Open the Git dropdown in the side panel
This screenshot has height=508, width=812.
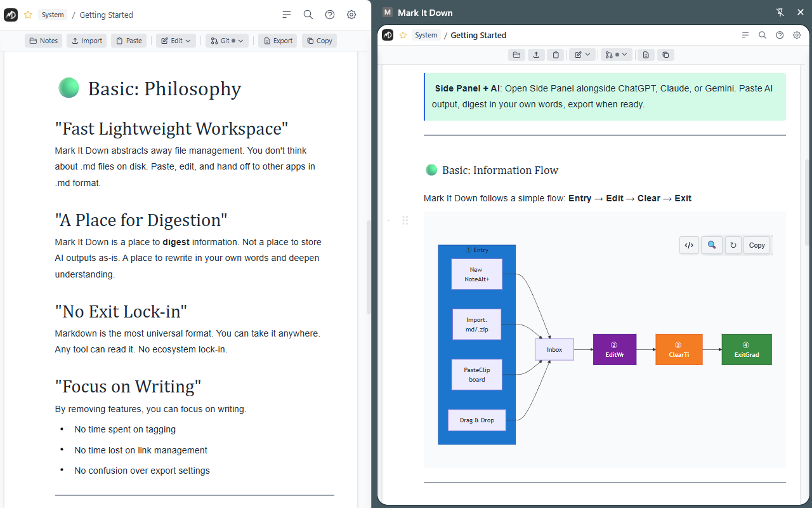tap(615, 55)
